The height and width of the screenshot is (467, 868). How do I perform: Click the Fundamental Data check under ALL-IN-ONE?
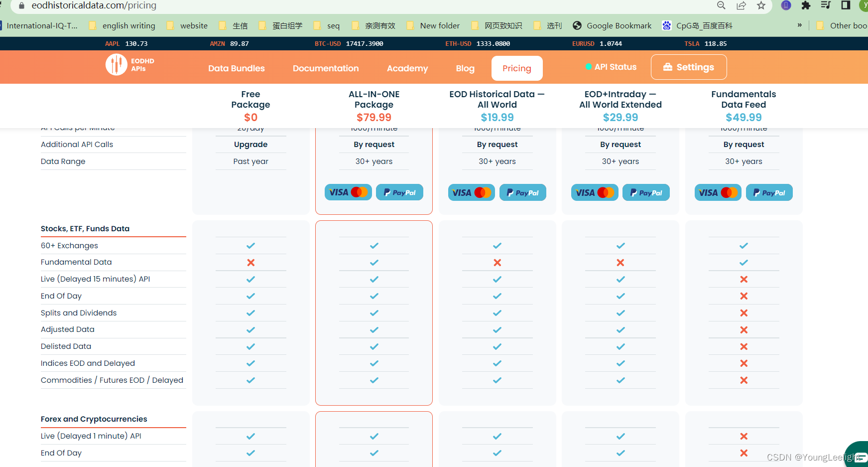(x=374, y=263)
